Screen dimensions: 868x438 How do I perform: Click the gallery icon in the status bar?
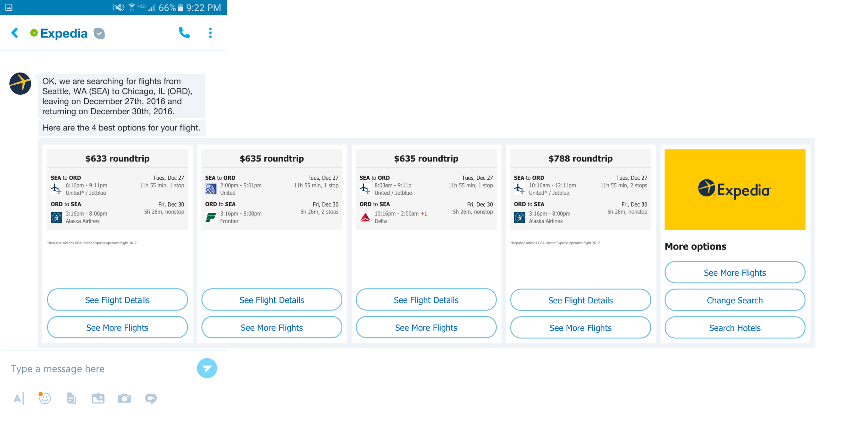point(8,7)
